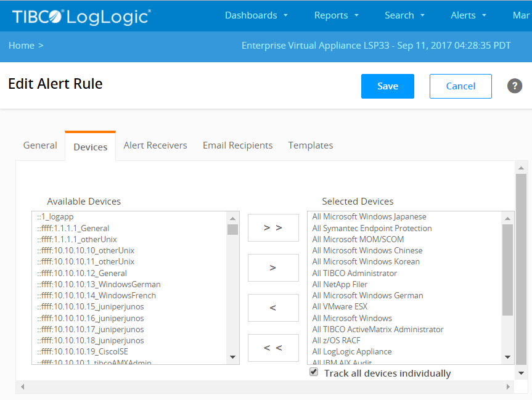The image size is (532, 400).
Task: Add selected device with > button
Action: click(x=272, y=268)
